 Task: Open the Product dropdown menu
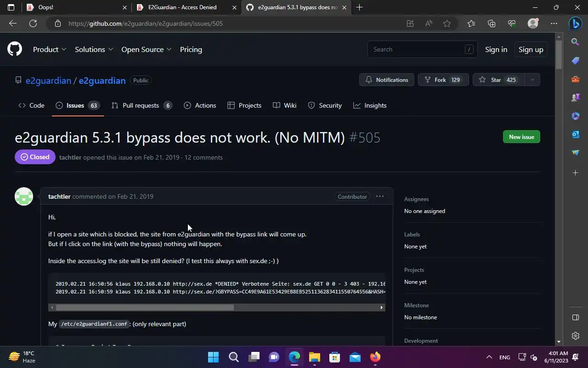pos(50,49)
